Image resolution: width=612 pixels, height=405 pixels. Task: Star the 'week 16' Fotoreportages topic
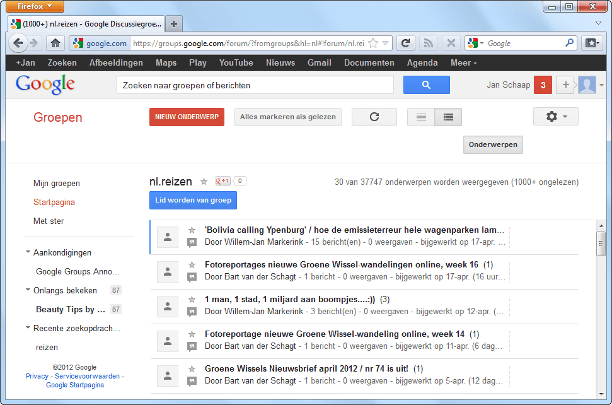pyautogui.click(x=192, y=265)
